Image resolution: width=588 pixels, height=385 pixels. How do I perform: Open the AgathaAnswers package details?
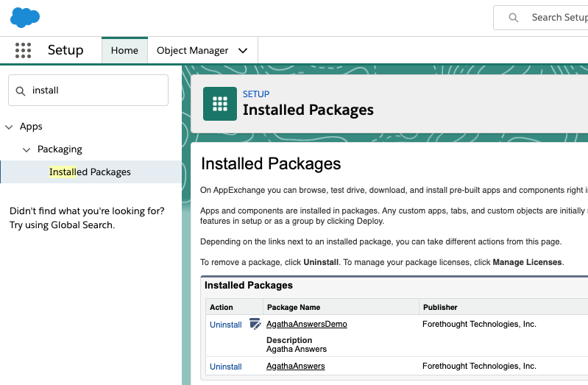coord(296,366)
